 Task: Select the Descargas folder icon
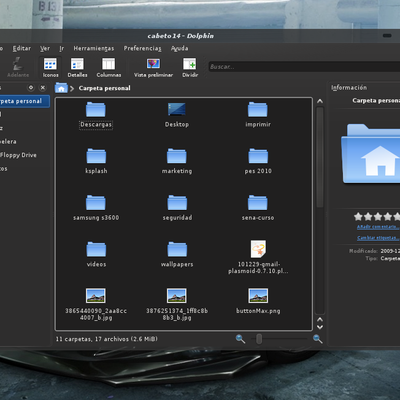pyautogui.click(x=96, y=109)
